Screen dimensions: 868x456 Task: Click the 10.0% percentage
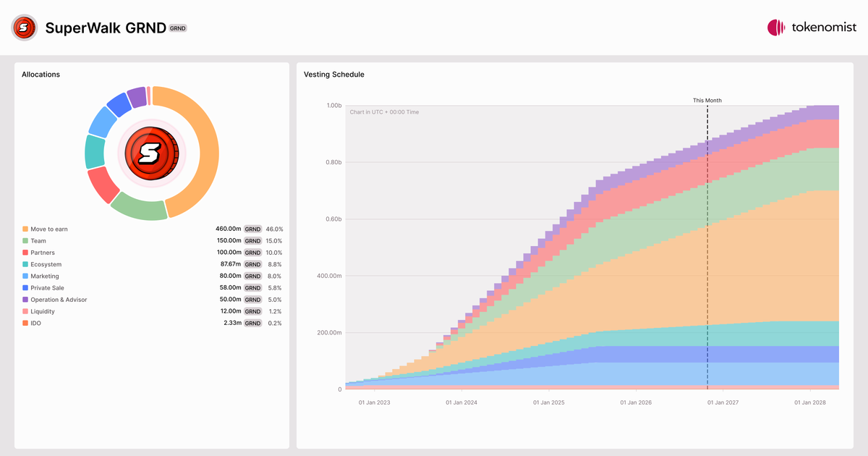click(274, 253)
